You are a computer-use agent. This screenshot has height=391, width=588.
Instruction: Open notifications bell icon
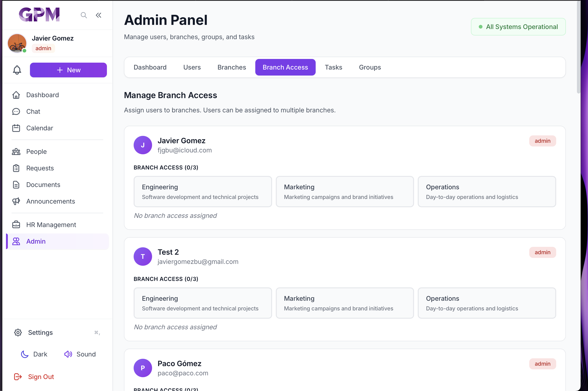coord(17,70)
